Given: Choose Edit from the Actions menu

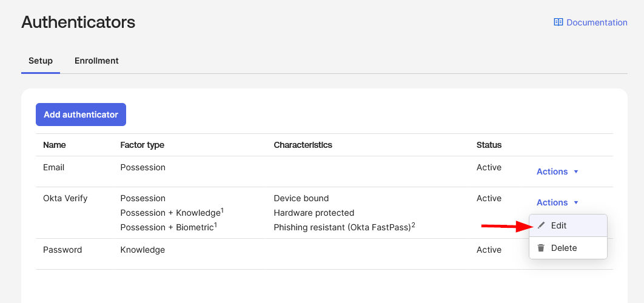Looking at the screenshot, I should click(559, 225).
